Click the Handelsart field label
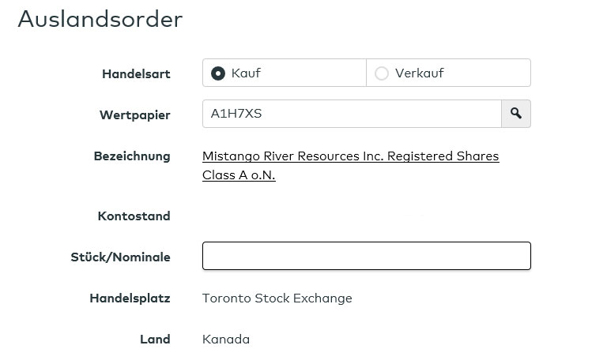Image resolution: width=607 pixels, height=364 pixels. 136,74
